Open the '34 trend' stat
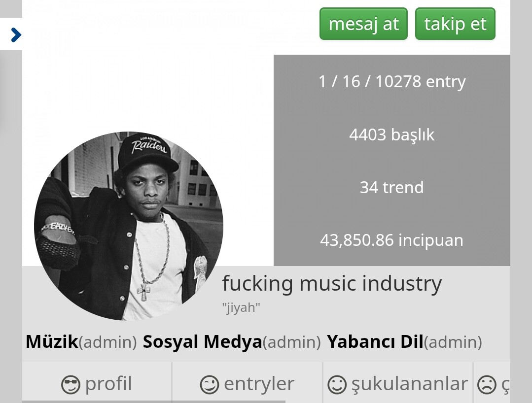 pyautogui.click(x=392, y=187)
